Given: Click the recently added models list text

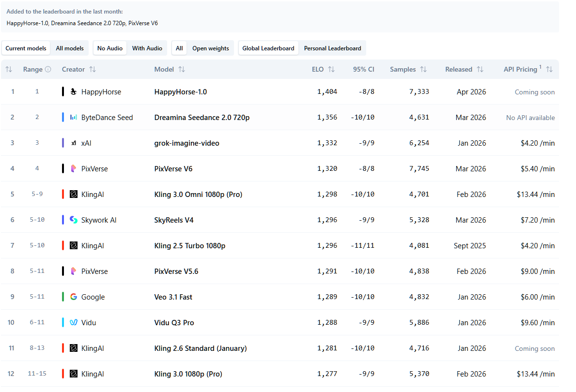Looking at the screenshot, I should pos(82,23).
